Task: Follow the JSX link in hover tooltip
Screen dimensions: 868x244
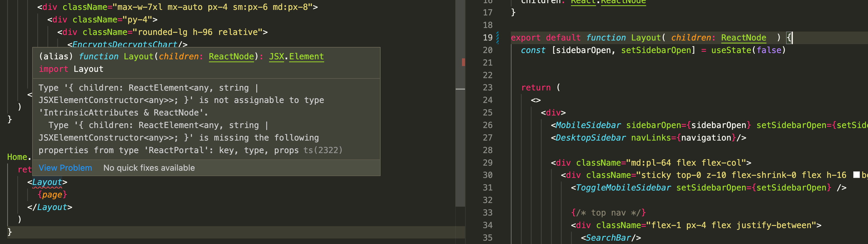Action: (x=276, y=56)
